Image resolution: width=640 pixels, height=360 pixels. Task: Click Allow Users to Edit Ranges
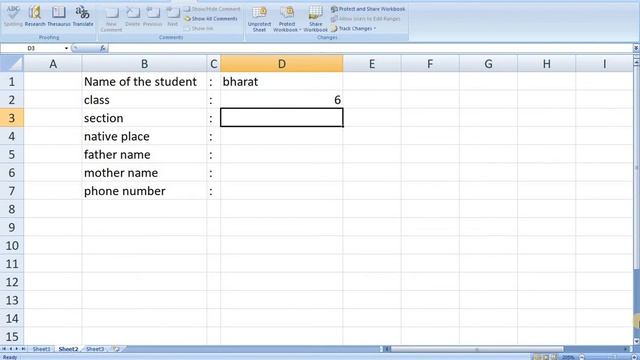[365, 18]
